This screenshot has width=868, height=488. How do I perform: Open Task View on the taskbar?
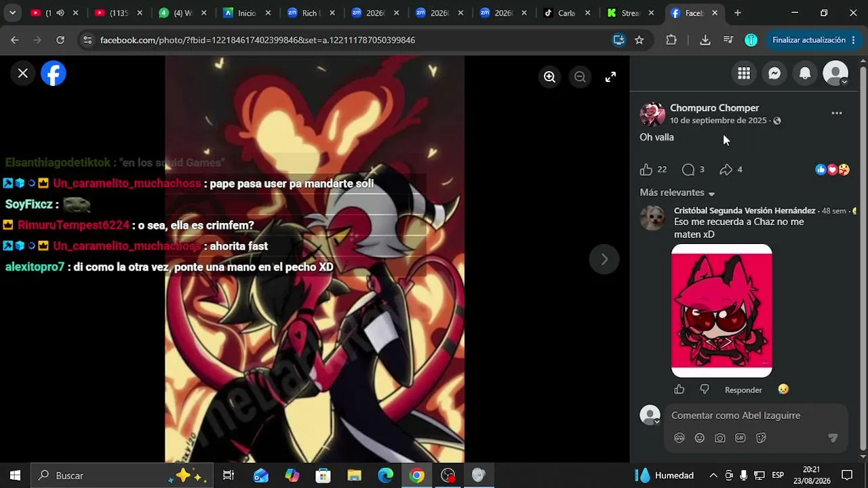coord(229,476)
